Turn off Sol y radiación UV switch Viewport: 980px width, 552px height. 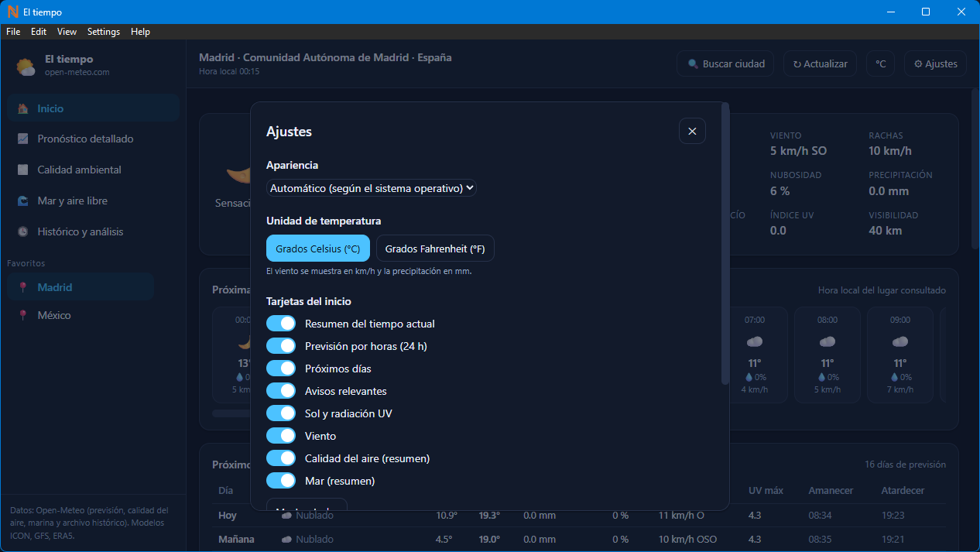click(x=281, y=413)
